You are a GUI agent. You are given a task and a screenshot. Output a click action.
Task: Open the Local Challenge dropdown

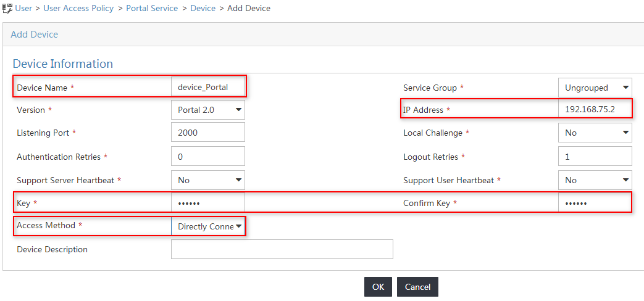[x=595, y=133]
